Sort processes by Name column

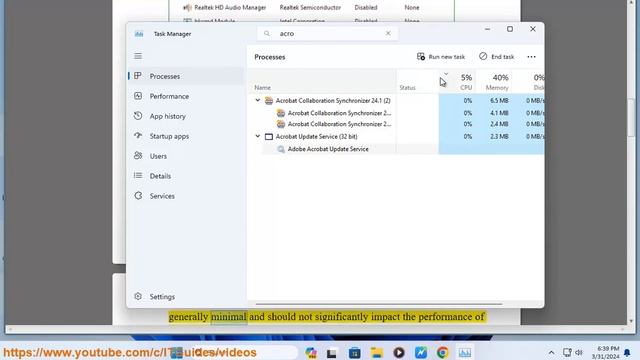(x=322, y=81)
